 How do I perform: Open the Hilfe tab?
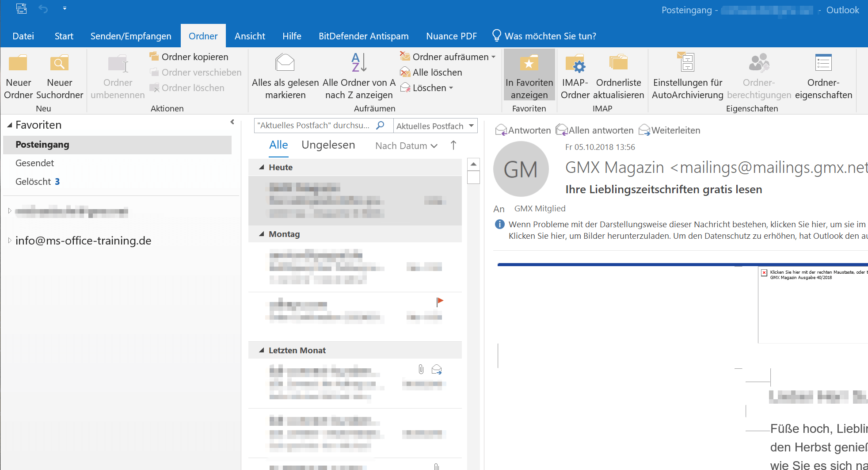(292, 36)
